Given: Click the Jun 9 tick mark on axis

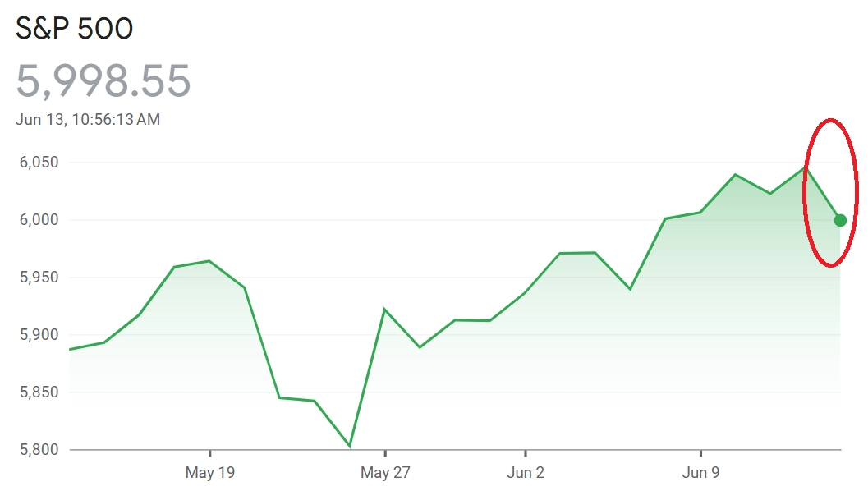Looking at the screenshot, I should pyautogui.click(x=700, y=453).
